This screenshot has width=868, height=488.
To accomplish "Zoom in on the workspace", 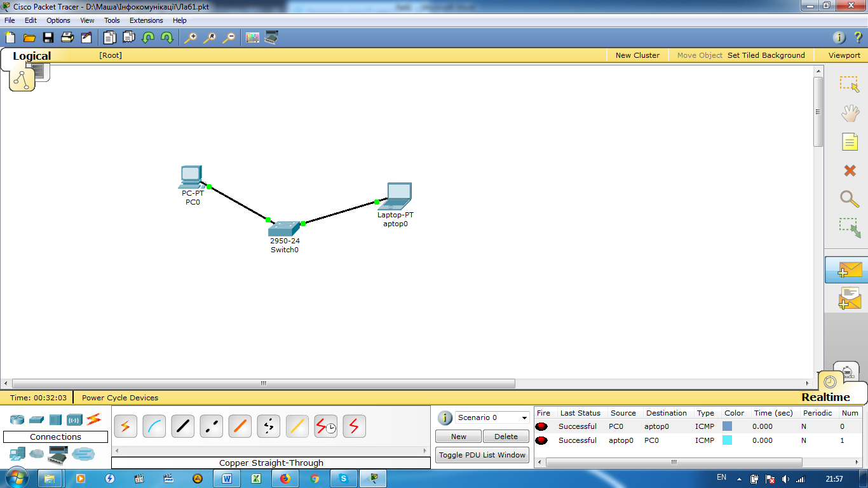I will click(x=191, y=37).
